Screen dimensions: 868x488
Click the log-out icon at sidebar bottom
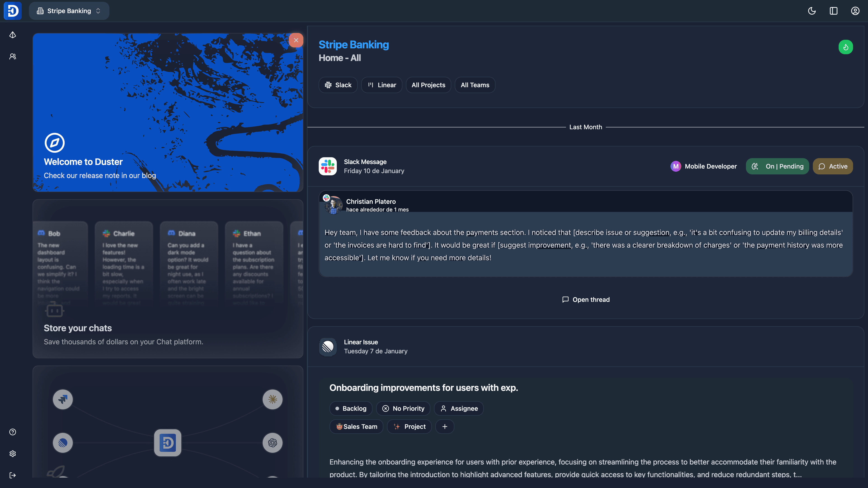[x=12, y=475]
